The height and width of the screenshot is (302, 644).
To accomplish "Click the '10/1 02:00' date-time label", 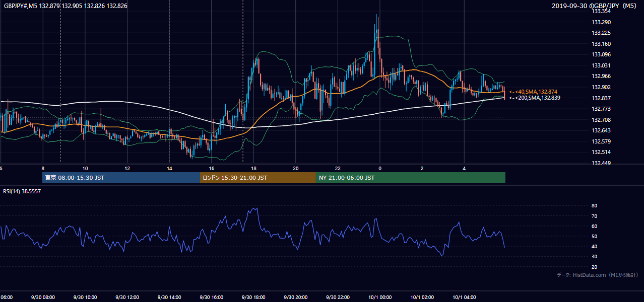I will pos(422,297).
